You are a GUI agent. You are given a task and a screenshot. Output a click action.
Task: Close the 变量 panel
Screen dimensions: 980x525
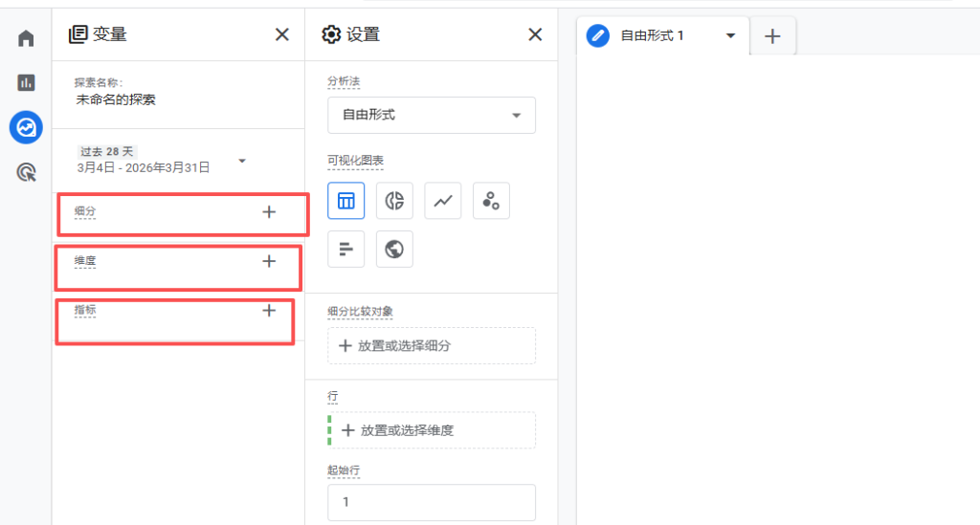coord(281,35)
